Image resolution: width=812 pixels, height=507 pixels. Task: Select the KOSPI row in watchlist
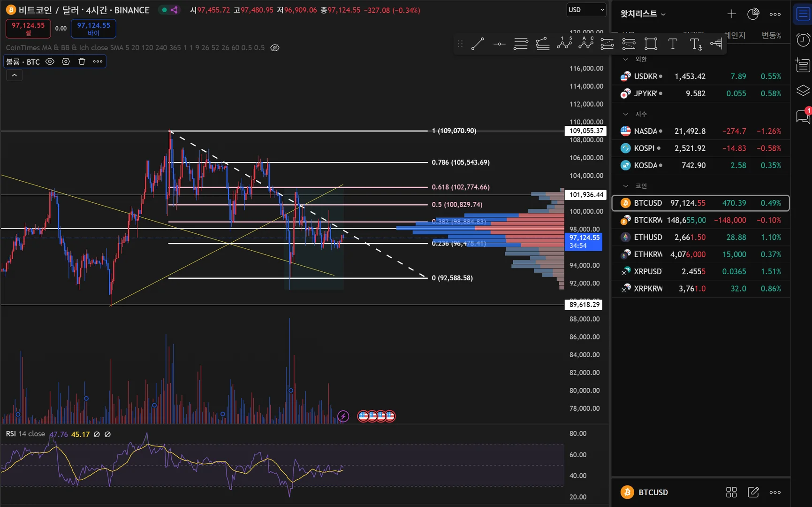click(x=701, y=148)
